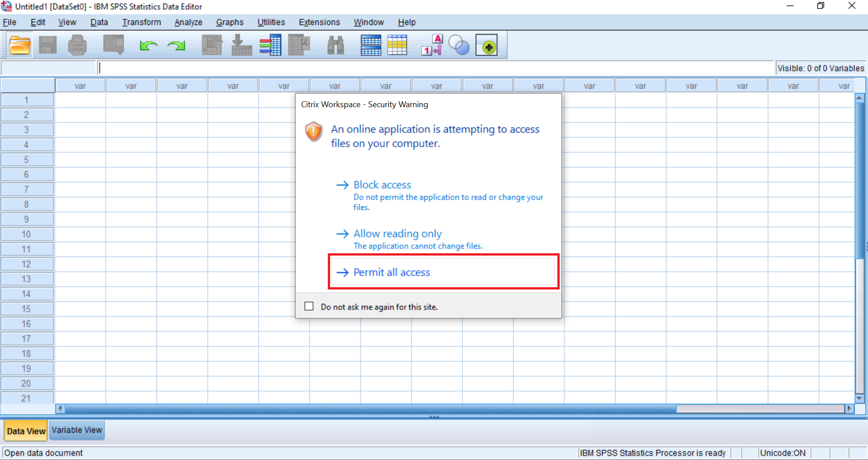Viewport: 868px width, 460px height.
Task: Click the three-dot split pane handle
Action: [x=434, y=417]
